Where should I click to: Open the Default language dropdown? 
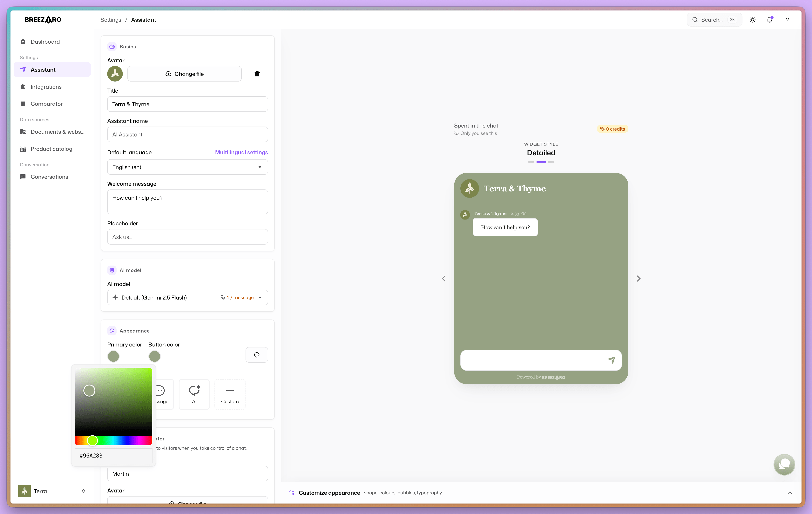click(x=187, y=167)
